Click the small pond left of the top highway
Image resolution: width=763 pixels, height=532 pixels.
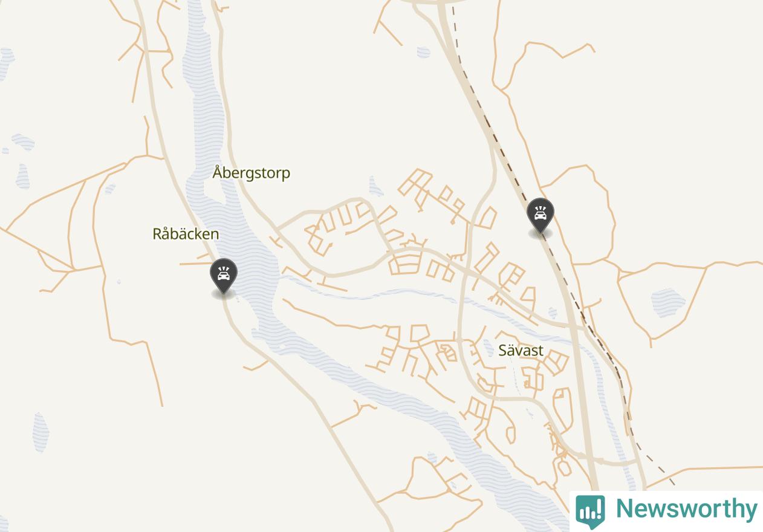pos(424,53)
